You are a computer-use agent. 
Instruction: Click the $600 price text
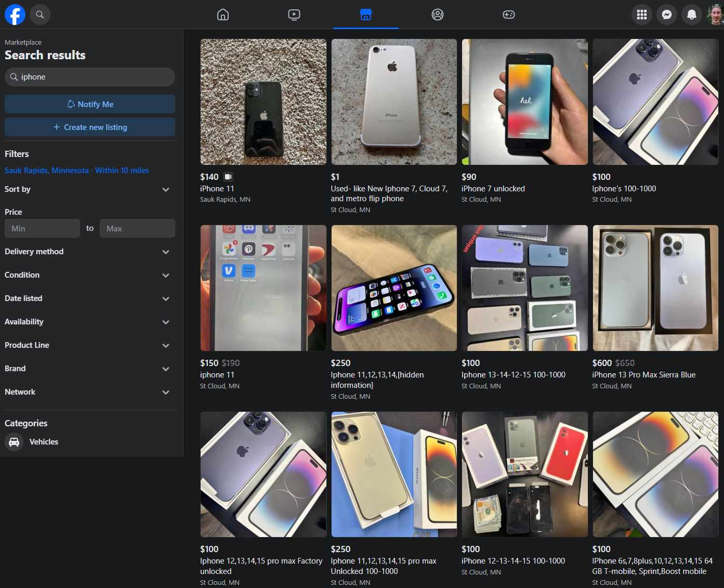pos(602,363)
